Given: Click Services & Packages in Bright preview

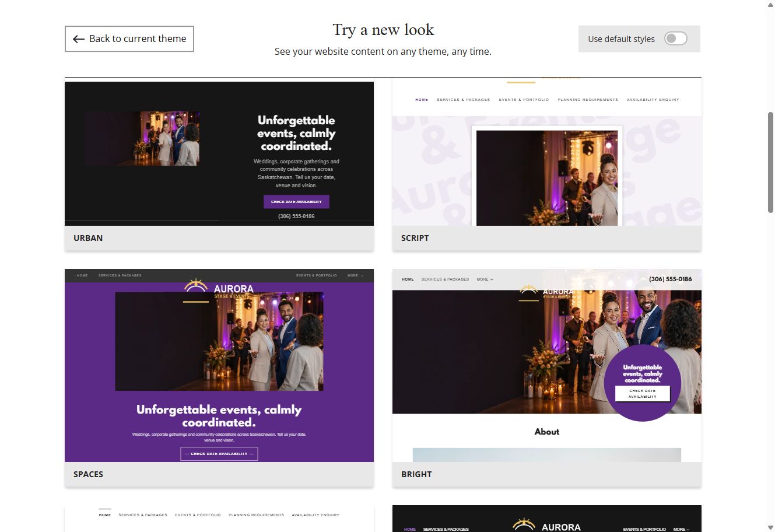Looking at the screenshot, I should tap(445, 279).
